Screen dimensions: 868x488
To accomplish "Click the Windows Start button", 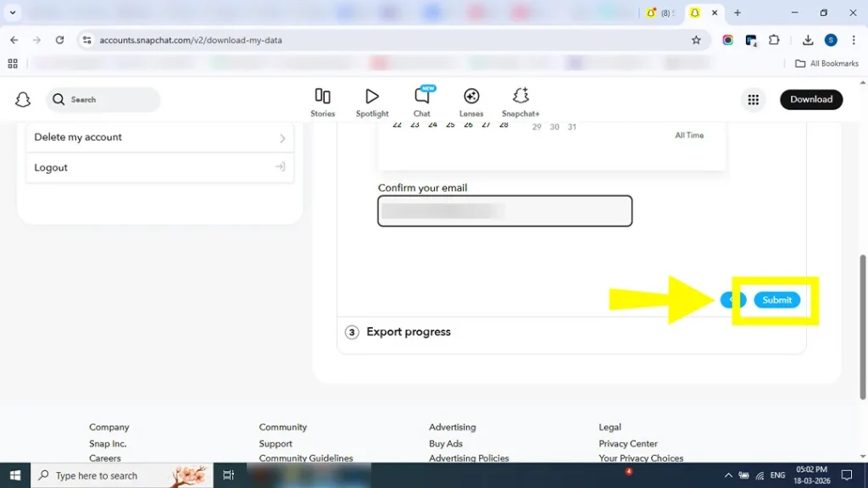I will click(x=14, y=475).
